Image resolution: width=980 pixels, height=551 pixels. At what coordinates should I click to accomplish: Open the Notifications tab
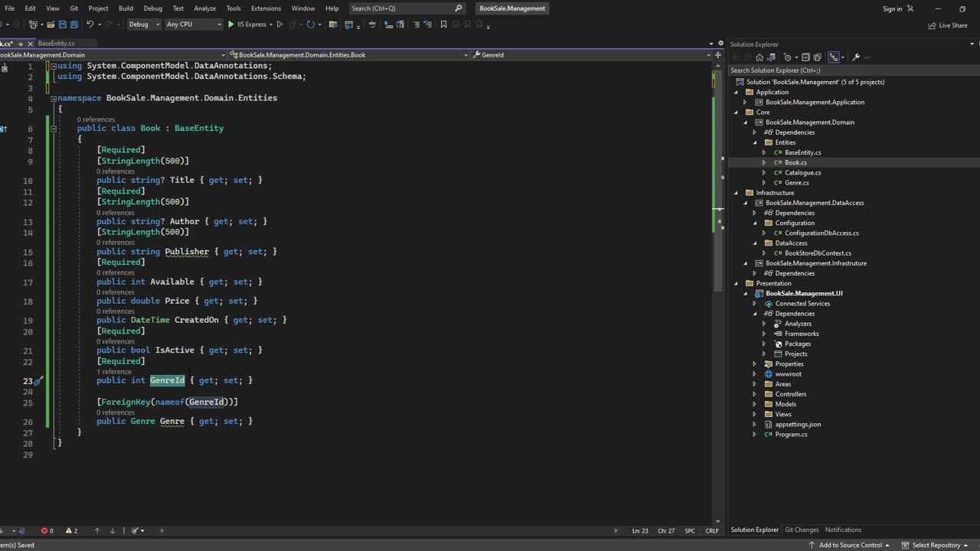[x=843, y=530]
